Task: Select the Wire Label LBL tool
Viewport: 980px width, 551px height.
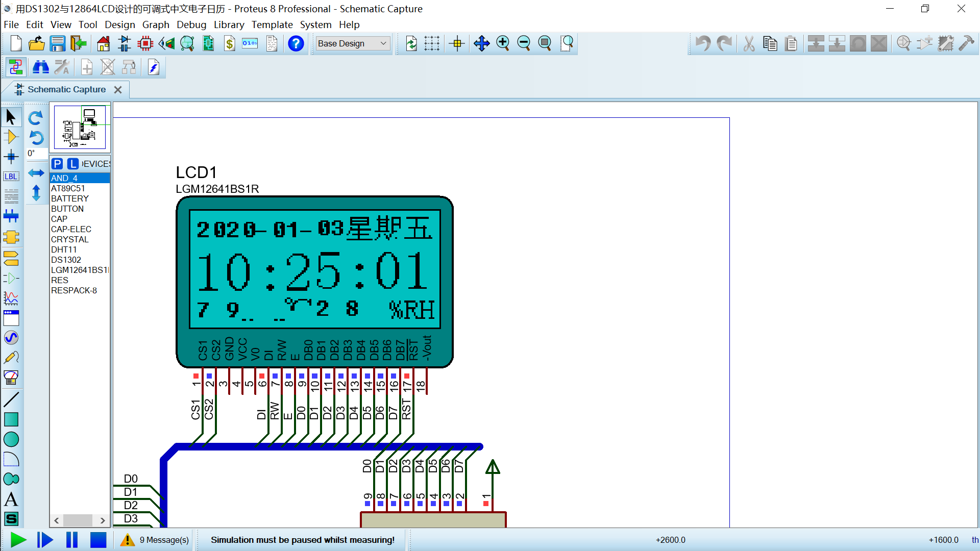Action: click(11, 177)
